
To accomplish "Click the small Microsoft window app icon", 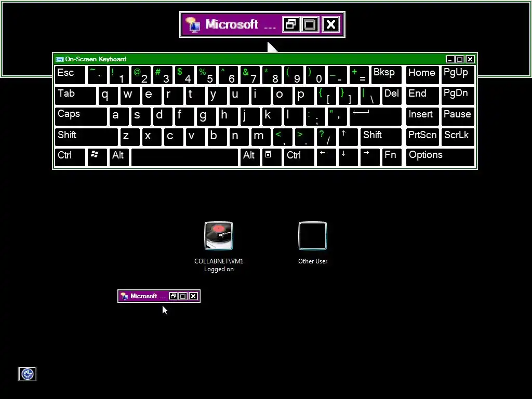I will 124,296.
